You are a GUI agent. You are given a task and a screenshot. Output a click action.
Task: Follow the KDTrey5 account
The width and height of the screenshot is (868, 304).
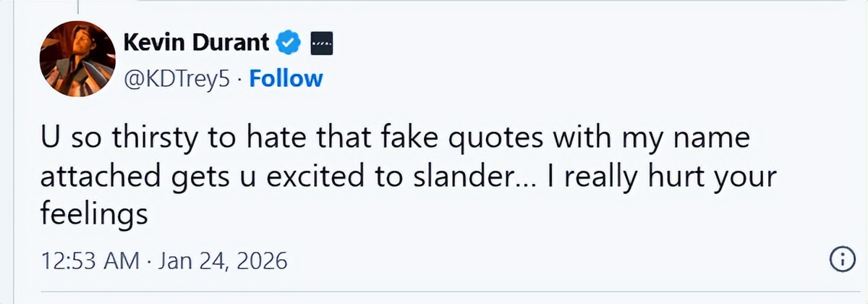[286, 78]
